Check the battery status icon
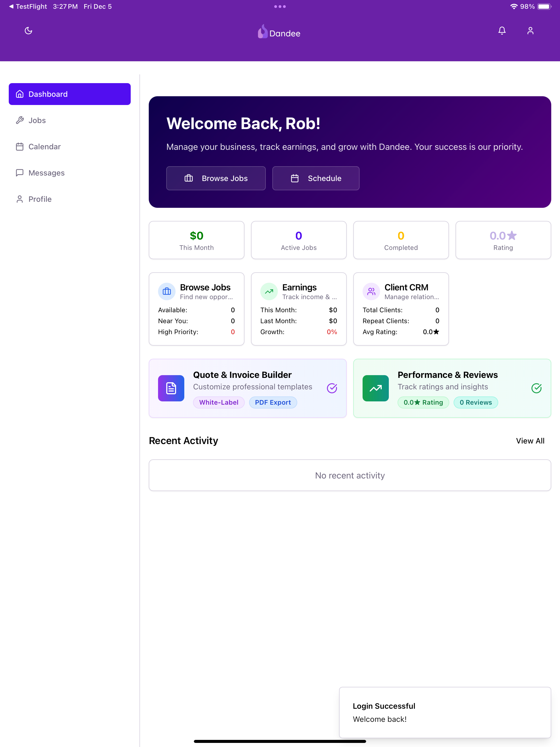 (x=544, y=6)
